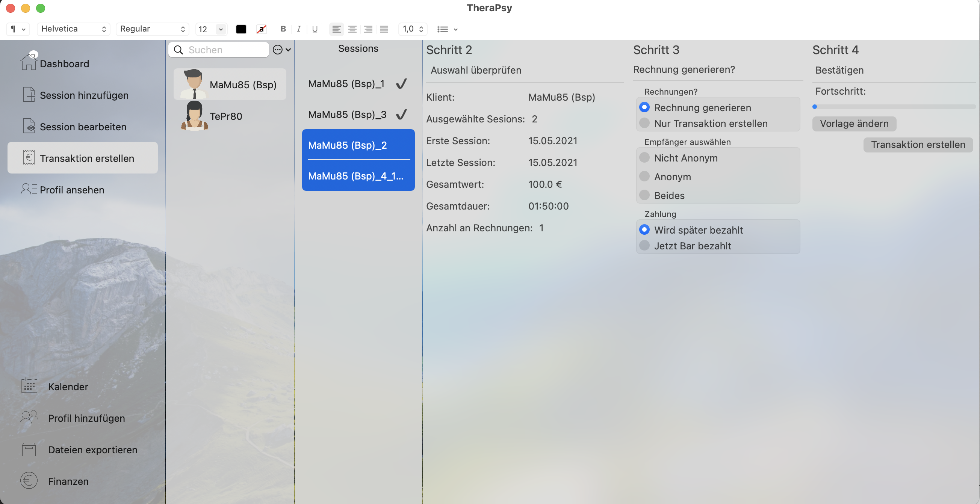Toggle italic text formatting
The width and height of the screenshot is (980, 504).
pos(299,29)
